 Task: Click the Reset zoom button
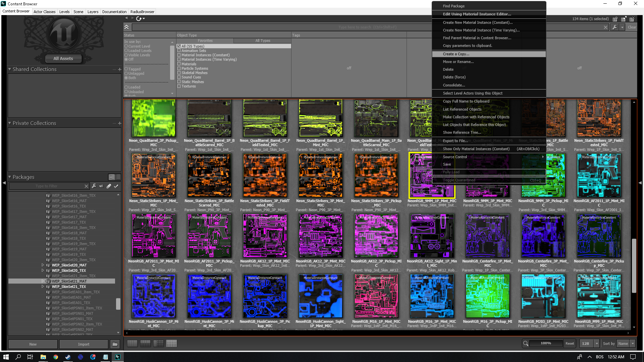[570, 344]
